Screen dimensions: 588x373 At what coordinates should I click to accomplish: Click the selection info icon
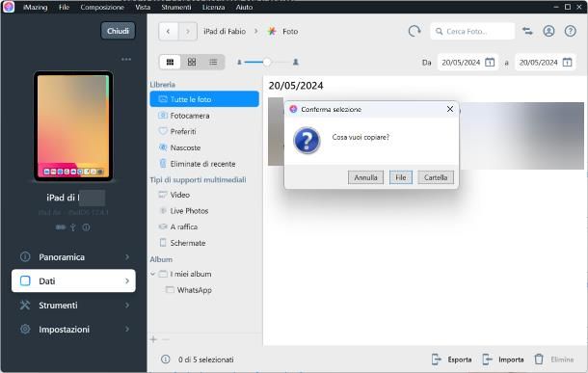(x=166, y=360)
